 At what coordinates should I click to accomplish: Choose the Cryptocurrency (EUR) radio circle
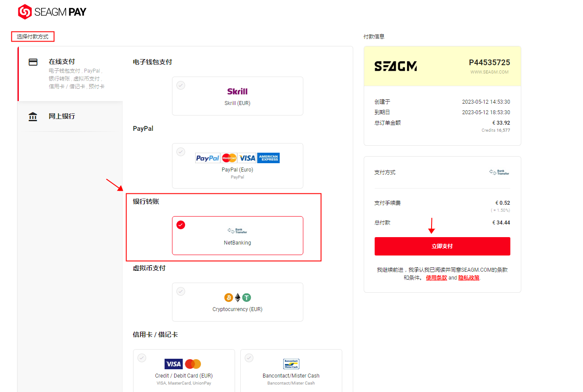click(x=181, y=291)
